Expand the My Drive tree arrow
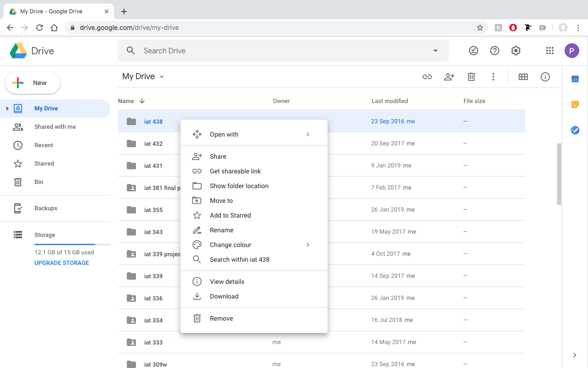The image size is (588, 368). pyautogui.click(x=7, y=109)
